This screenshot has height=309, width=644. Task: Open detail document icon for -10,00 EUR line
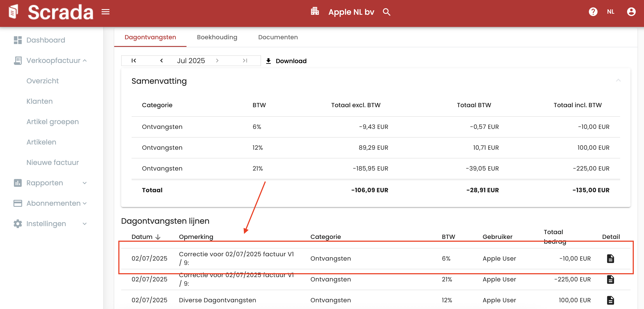point(610,258)
